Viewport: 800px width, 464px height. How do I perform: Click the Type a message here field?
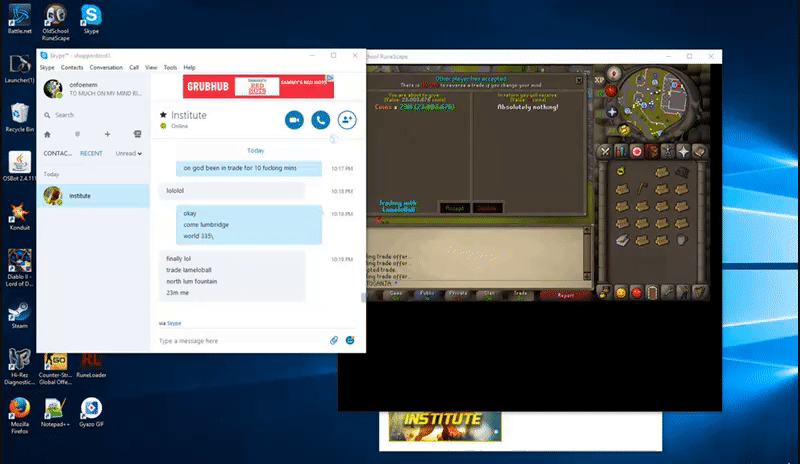point(242,340)
